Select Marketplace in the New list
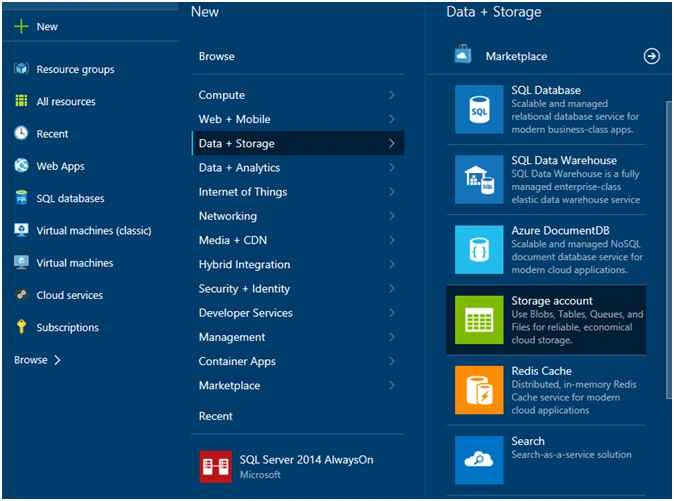This screenshot has width=674, height=501. [297, 385]
